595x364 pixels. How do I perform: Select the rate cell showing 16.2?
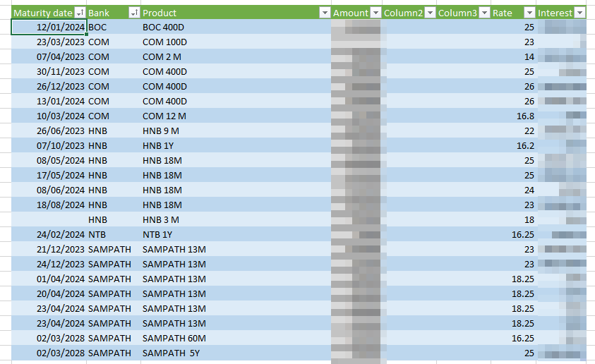[x=513, y=145]
